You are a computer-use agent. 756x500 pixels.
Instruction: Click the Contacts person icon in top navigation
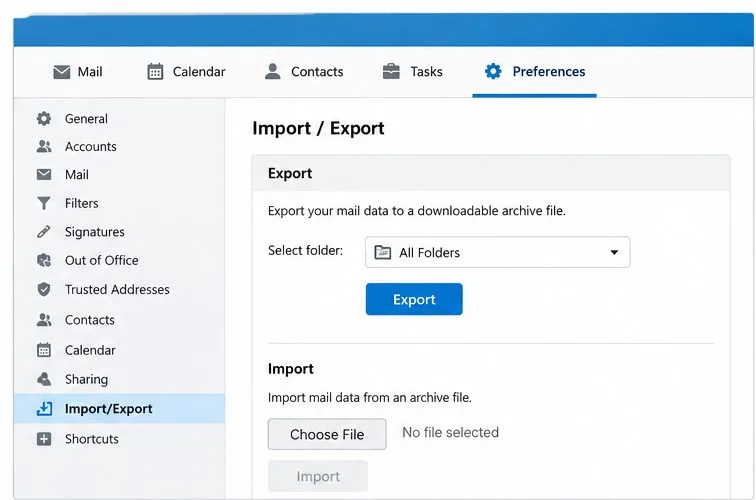coord(272,71)
